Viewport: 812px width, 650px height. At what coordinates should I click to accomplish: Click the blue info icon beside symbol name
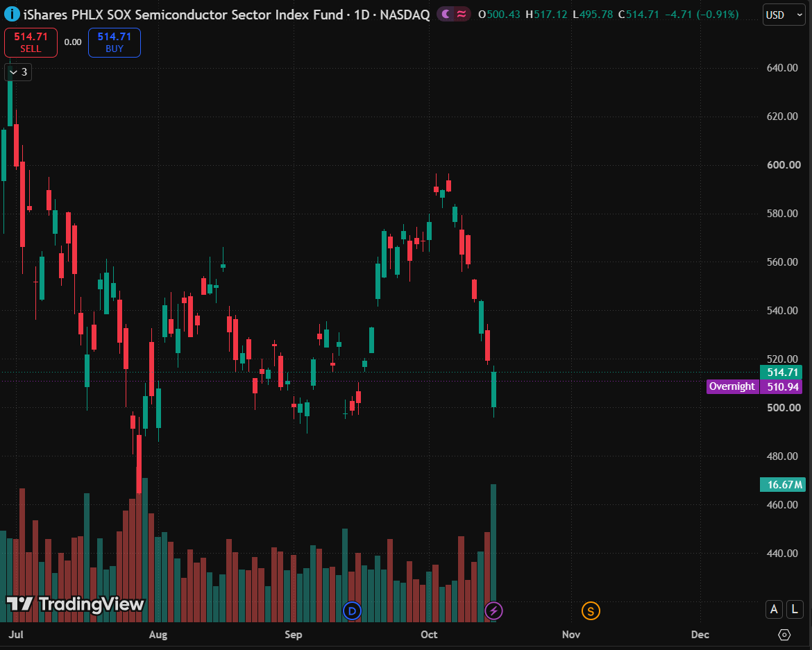(x=11, y=14)
